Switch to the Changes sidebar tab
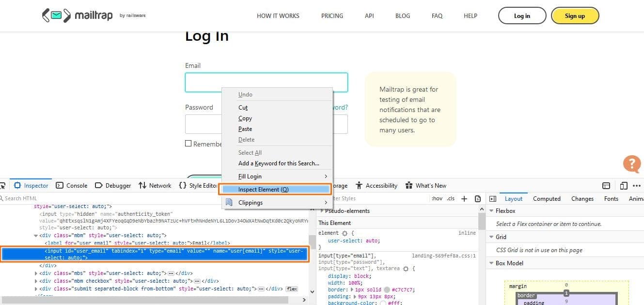The width and height of the screenshot is (644, 305). pyautogui.click(x=582, y=198)
